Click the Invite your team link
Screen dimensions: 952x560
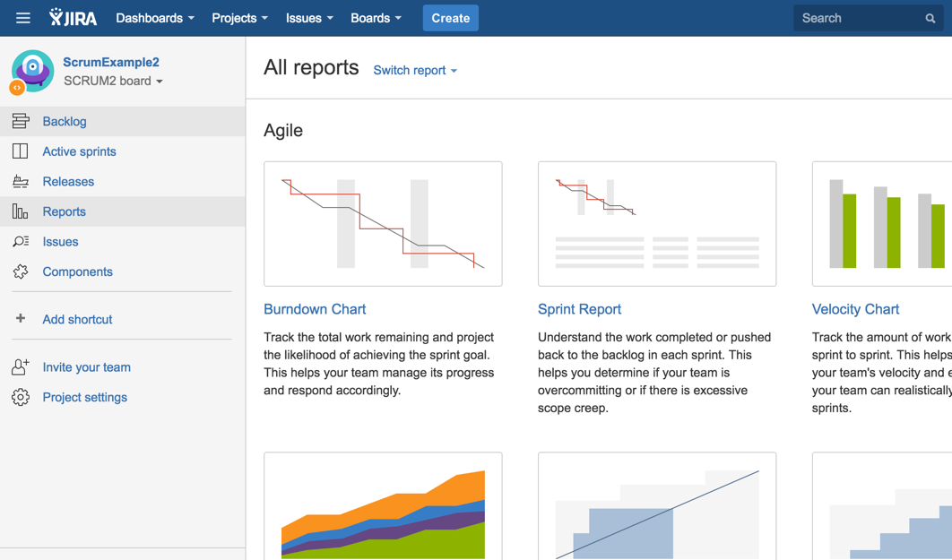[x=86, y=367]
